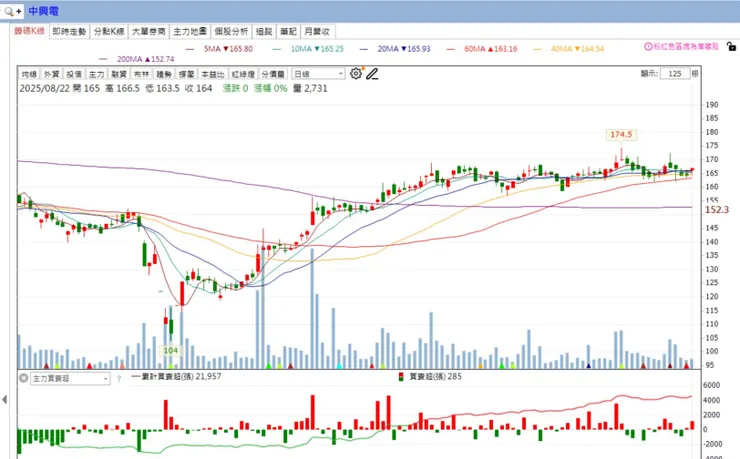
Task: Toggle the 主力 overlay button
Action: coord(96,74)
